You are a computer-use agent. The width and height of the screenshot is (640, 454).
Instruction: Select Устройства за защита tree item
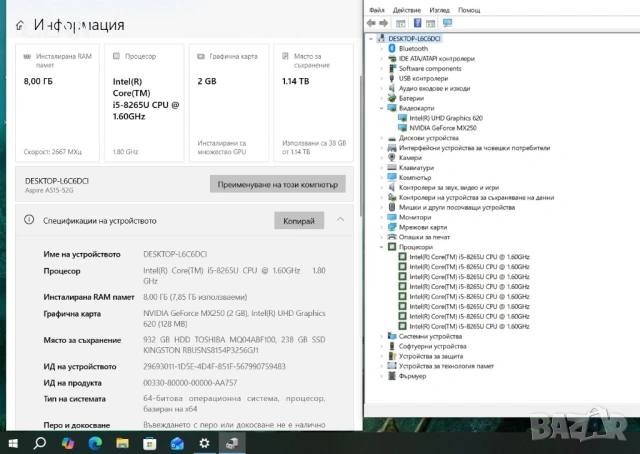tap(431, 356)
